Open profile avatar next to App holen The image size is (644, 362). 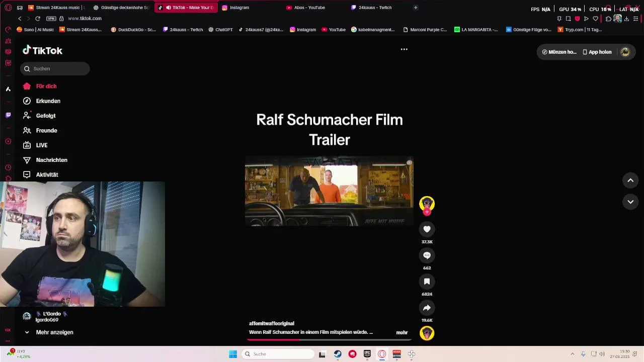[625, 52]
